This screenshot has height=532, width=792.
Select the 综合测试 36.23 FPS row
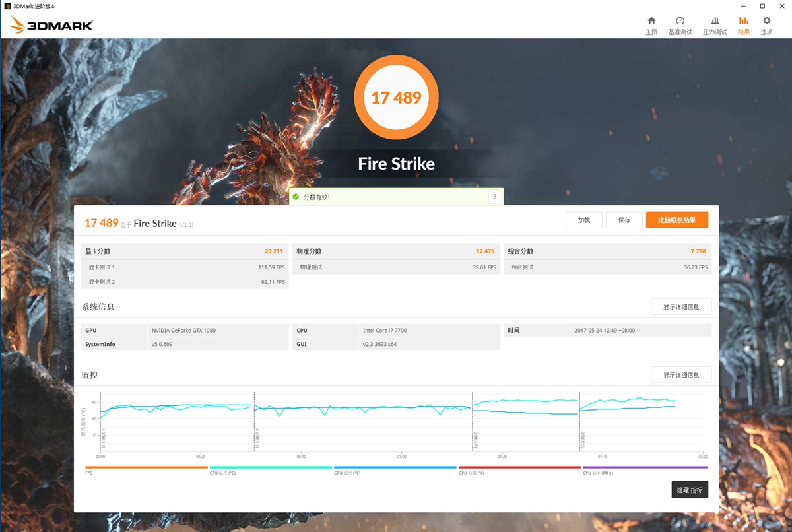608,267
